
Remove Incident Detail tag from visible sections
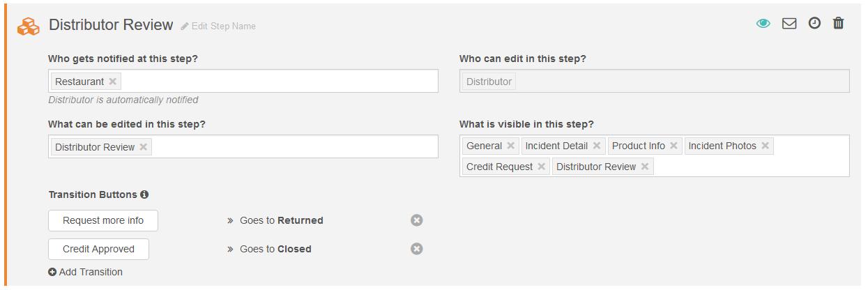point(597,146)
